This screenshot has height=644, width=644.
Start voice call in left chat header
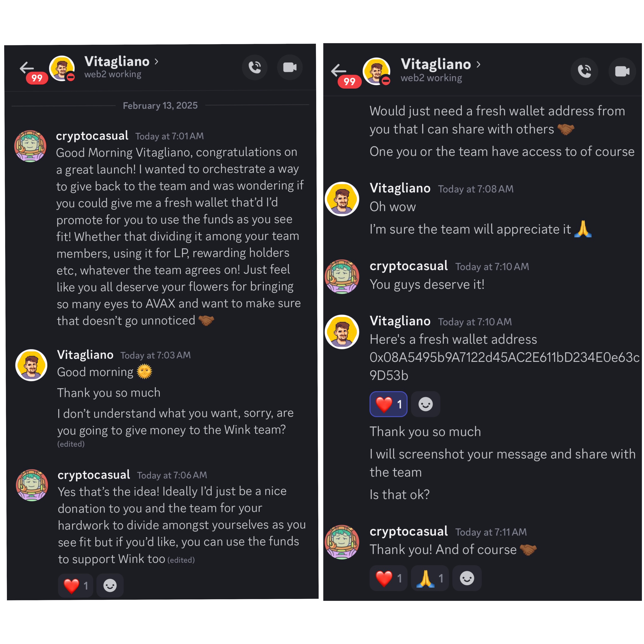(255, 68)
